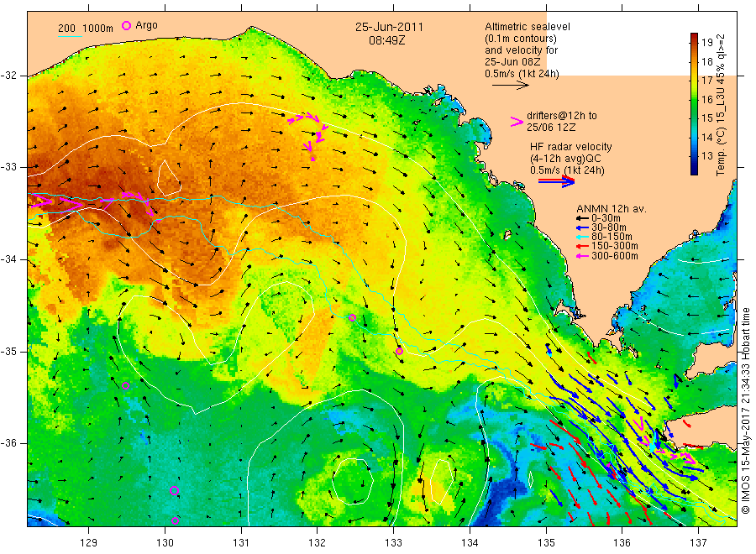Click the time label 08:49Z
The image size is (756, 554).
pyautogui.click(x=386, y=41)
